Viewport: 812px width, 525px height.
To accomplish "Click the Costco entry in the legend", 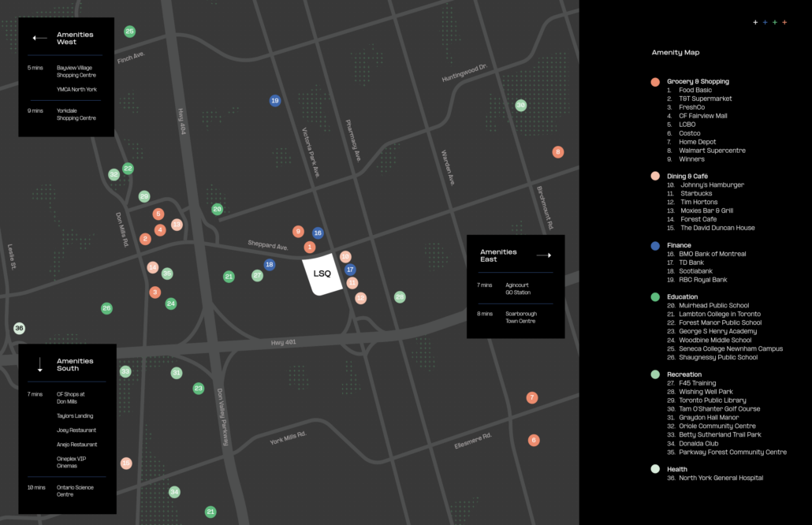I will (x=689, y=133).
